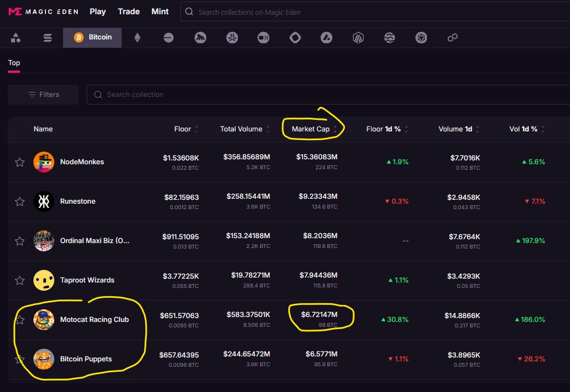Select the Sei wave chain icon
Viewport: 570px width, 392px height.
[389, 37]
